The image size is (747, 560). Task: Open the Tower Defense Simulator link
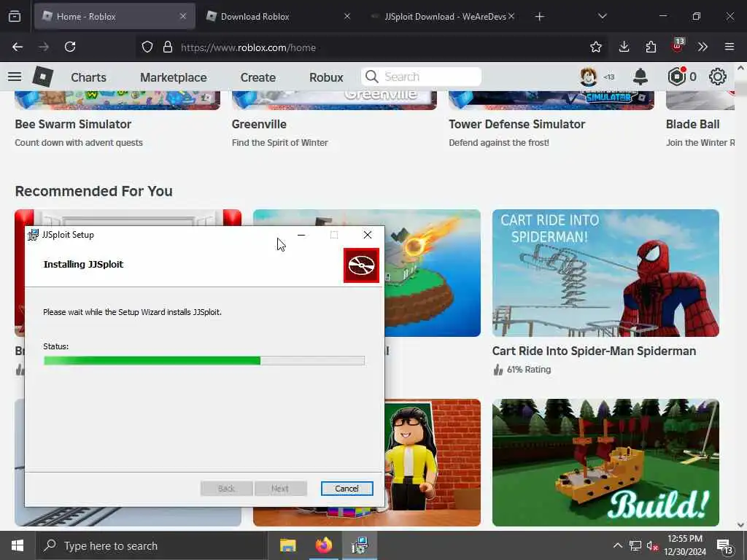point(517,124)
